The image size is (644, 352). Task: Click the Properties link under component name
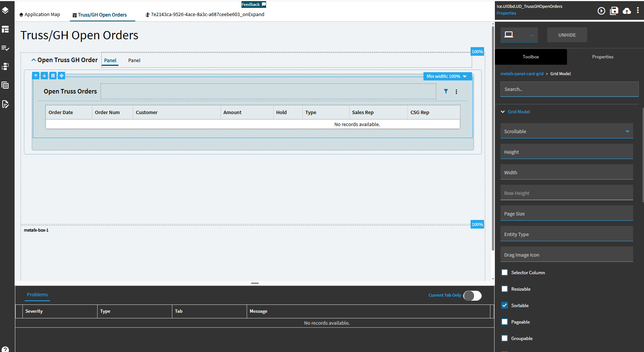click(x=506, y=13)
